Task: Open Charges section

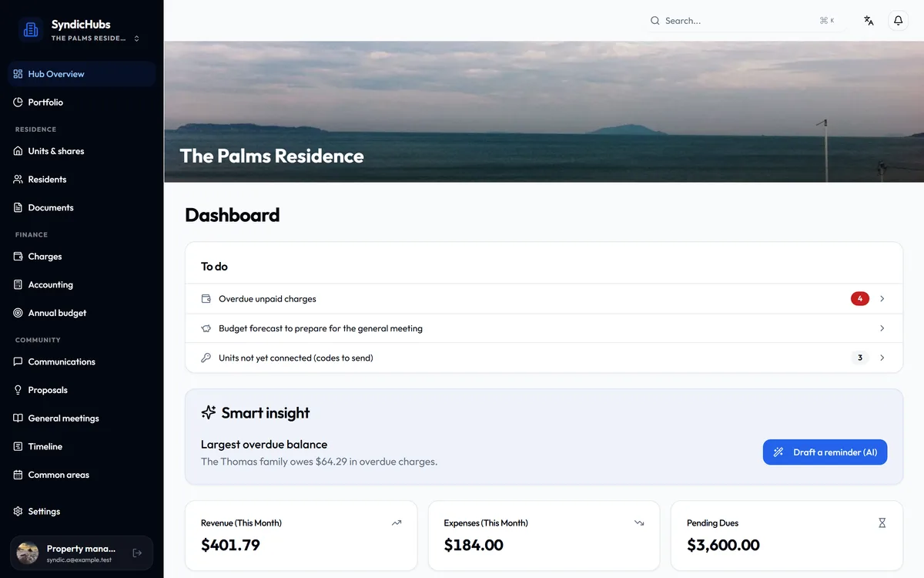Action: [x=82, y=257]
